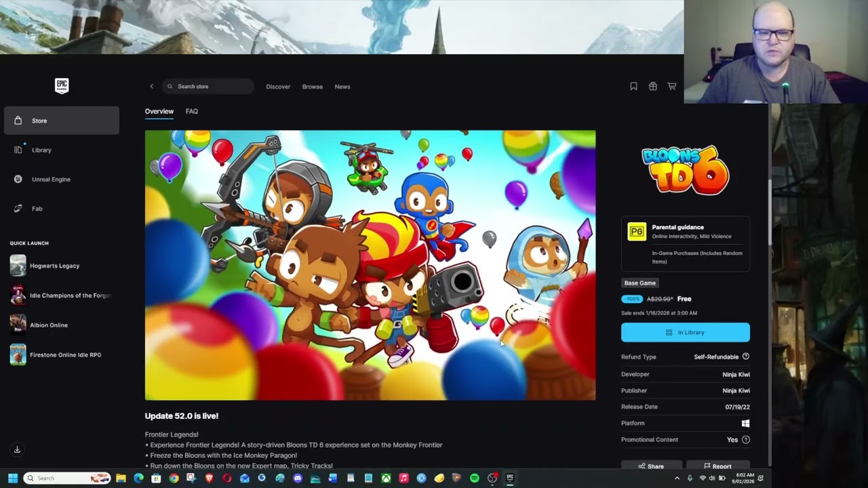This screenshot has height=488, width=868.
Task: Click the Share button
Action: 651,466
